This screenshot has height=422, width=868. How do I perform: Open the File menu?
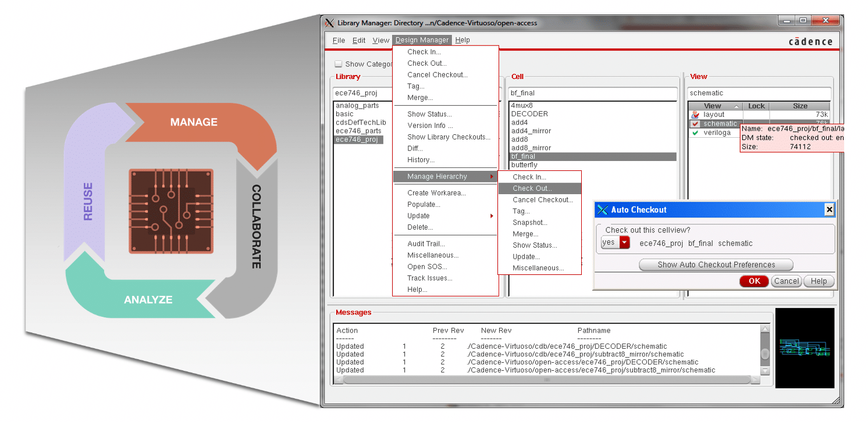pos(338,40)
